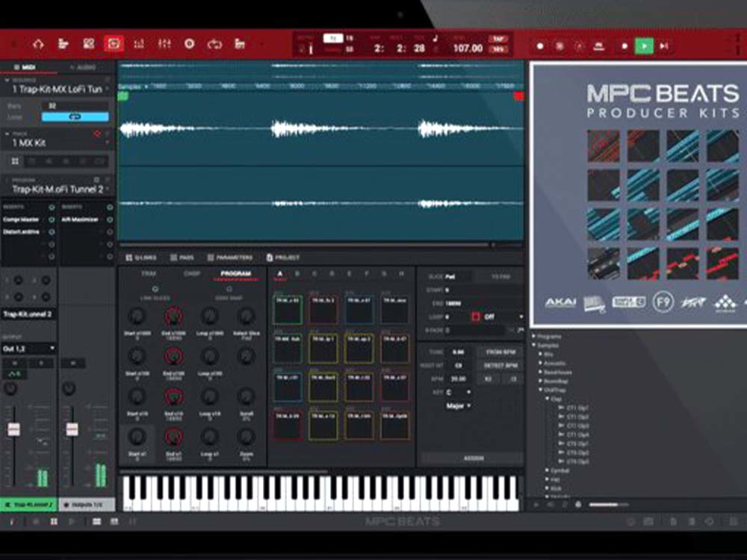747x560 pixels.
Task: Toggle the 0 Snap option
Action: tap(229, 289)
